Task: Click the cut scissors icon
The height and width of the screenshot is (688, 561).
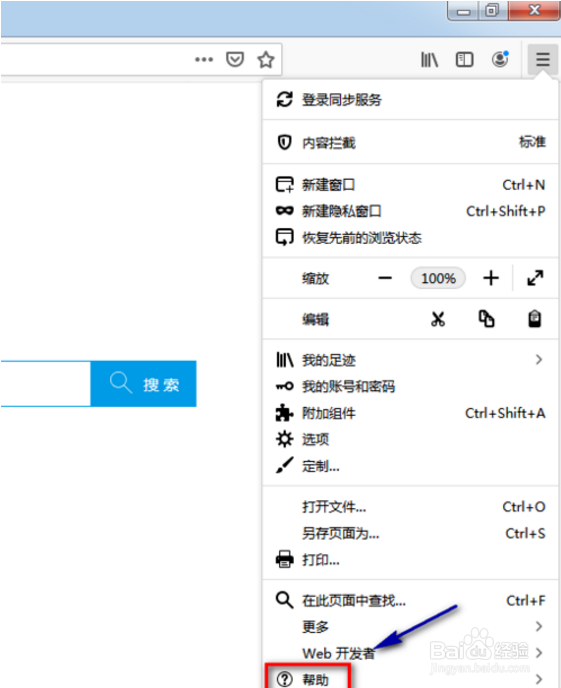Action: click(438, 319)
